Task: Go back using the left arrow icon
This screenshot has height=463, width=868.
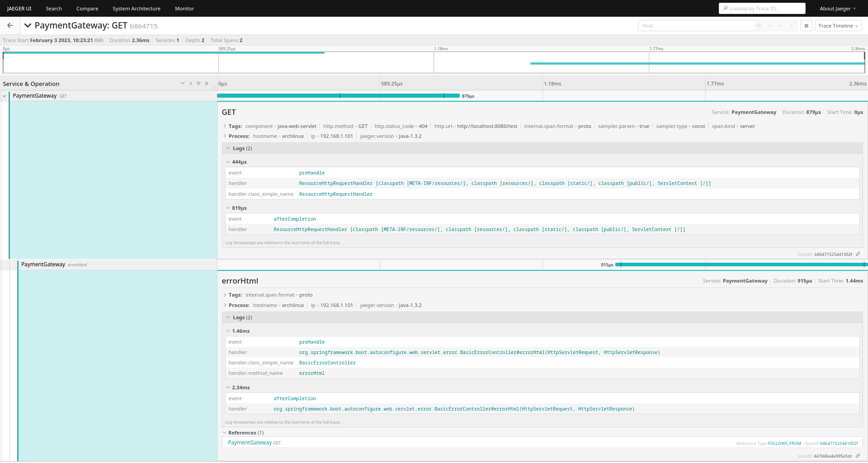Action: click(x=10, y=26)
